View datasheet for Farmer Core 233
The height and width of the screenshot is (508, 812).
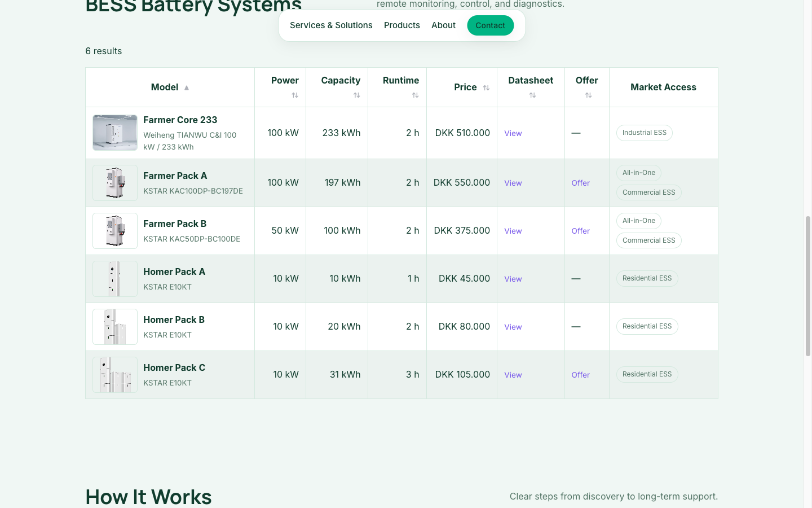pos(513,133)
